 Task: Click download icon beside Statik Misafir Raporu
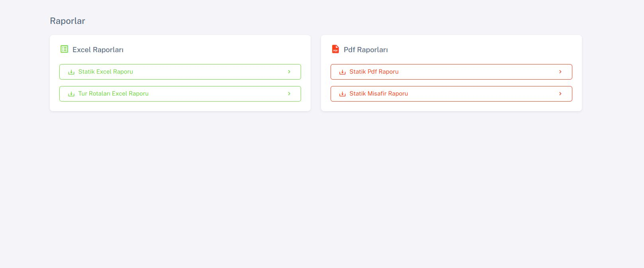(x=343, y=94)
